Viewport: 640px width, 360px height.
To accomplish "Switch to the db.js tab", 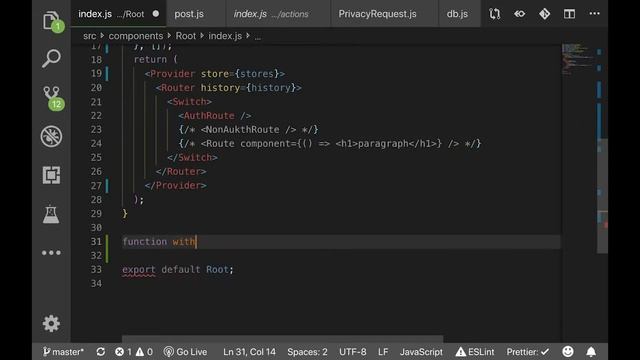I will click(x=457, y=14).
